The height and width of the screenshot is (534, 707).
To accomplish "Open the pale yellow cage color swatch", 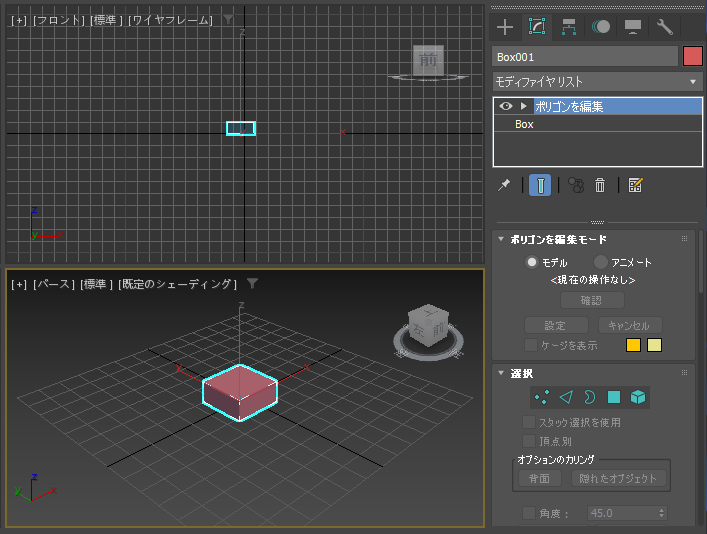I will coord(654,345).
